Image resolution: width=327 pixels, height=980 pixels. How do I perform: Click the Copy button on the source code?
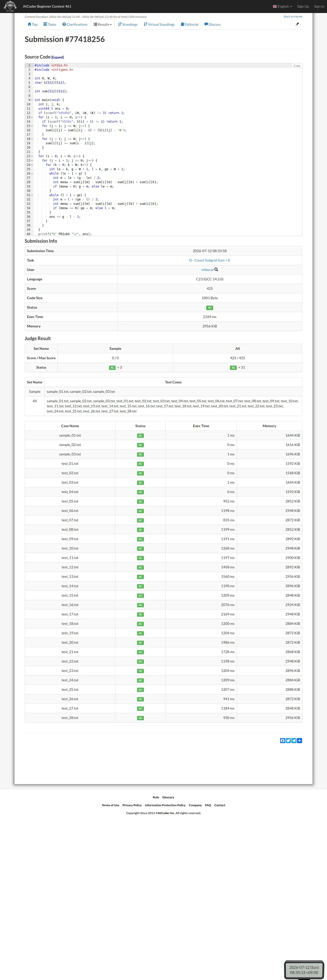pos(297,66)
